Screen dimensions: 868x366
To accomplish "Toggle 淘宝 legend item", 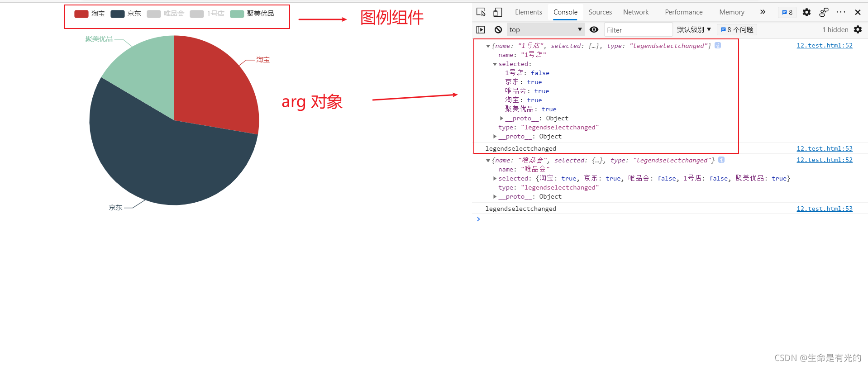I will click(89, 14).
